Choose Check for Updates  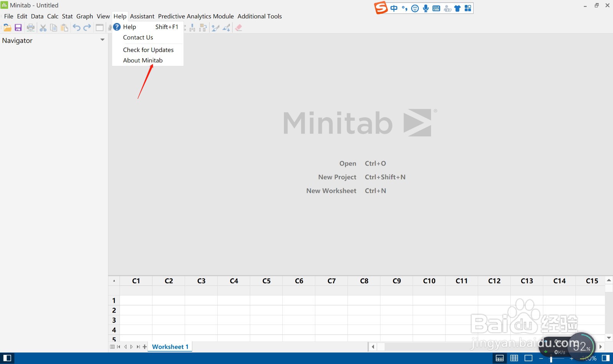(148, 50)
